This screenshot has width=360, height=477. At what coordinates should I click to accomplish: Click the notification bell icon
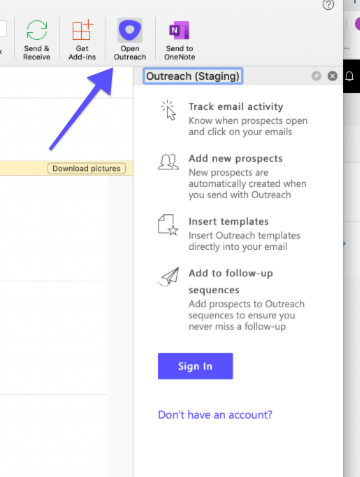pos(349,76)
